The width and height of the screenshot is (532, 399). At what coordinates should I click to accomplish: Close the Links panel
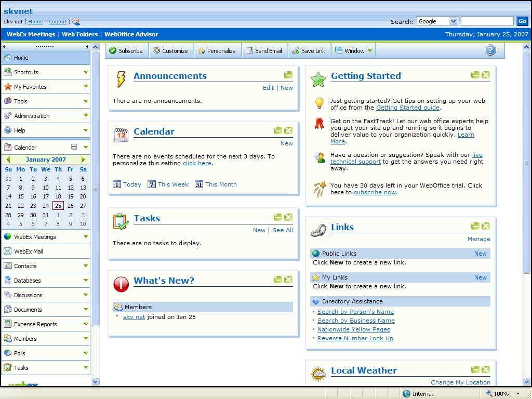[x=486, y=226]
